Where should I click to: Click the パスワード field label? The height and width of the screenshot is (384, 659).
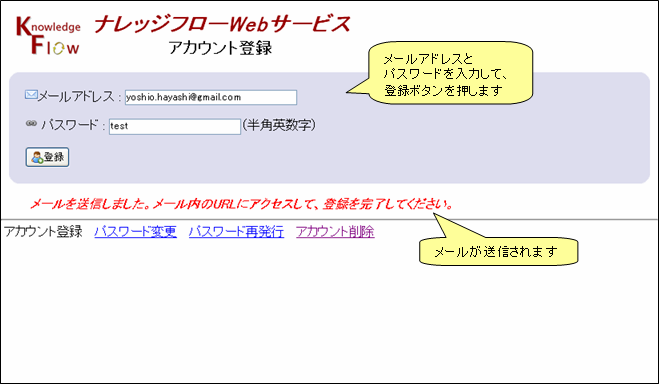(69, 125)
